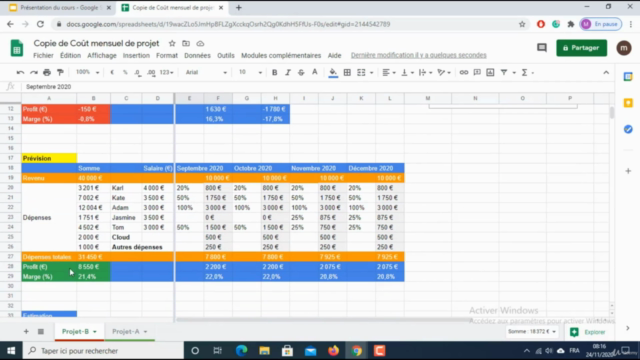Click the Partager button
This screenshot has width=640, height=360.
click(x=581, y=48)
